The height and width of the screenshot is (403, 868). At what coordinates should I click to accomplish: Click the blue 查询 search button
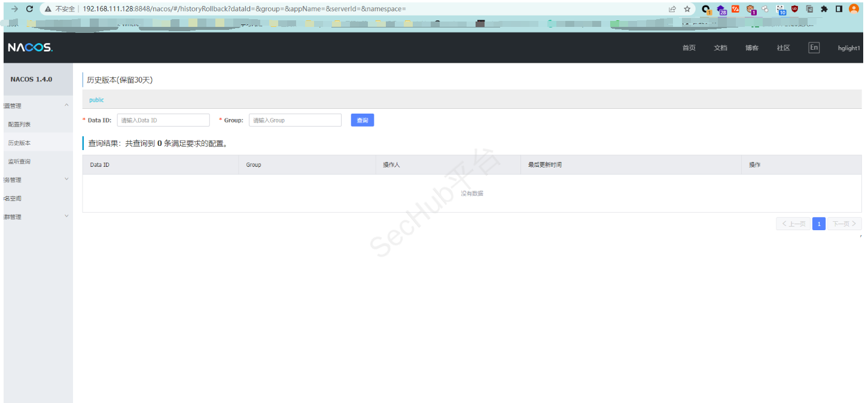tap(362, 120)
